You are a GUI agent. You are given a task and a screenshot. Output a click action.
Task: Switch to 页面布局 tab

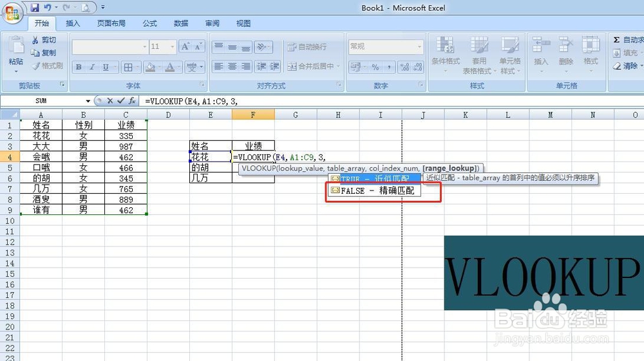pos(111,23)
